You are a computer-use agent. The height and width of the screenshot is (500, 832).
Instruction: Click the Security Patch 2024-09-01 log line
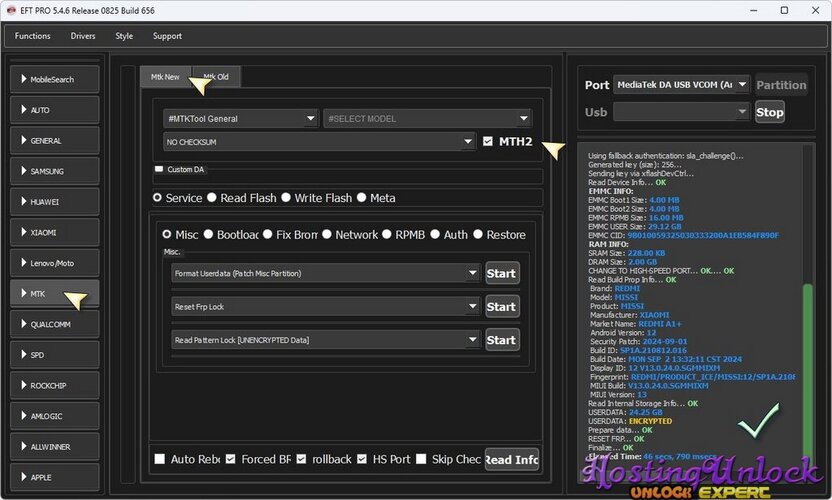point(638,341)
